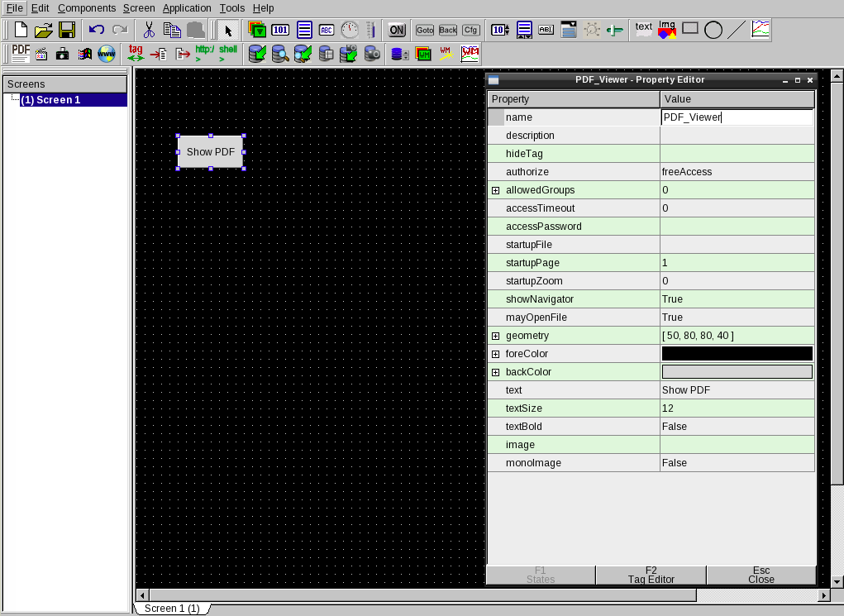Click the save floppy disk icon
Screen dimensions: 844x616
coord(67,31)
